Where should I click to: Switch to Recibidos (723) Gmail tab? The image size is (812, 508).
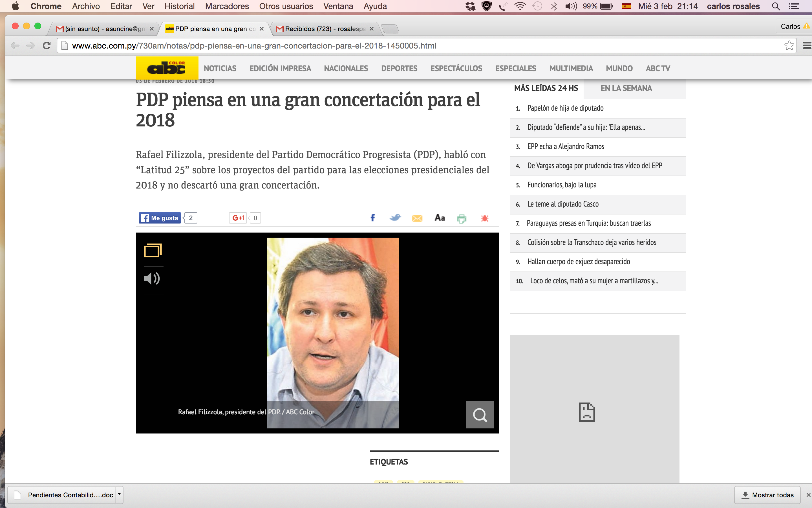click(325, 29)
